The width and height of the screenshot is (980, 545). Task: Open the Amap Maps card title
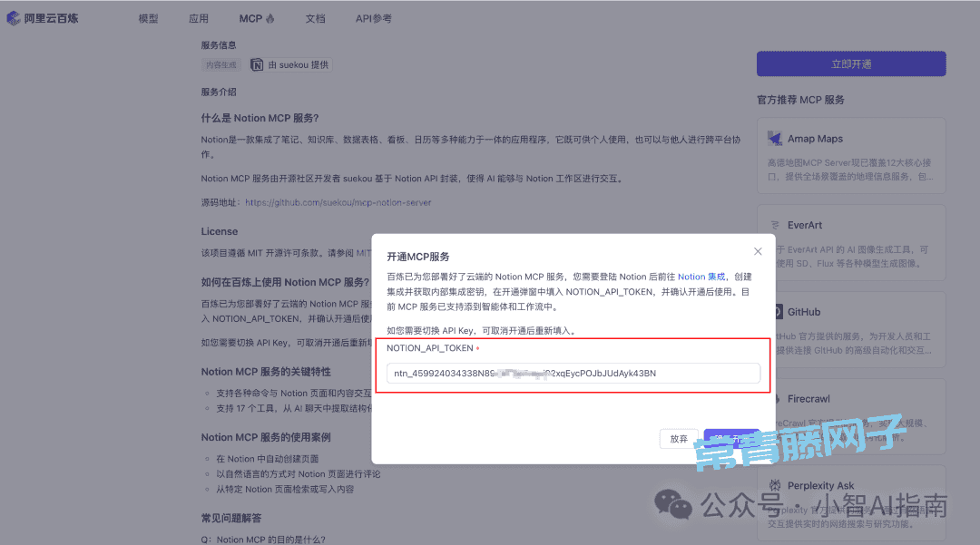pos(815,139)
